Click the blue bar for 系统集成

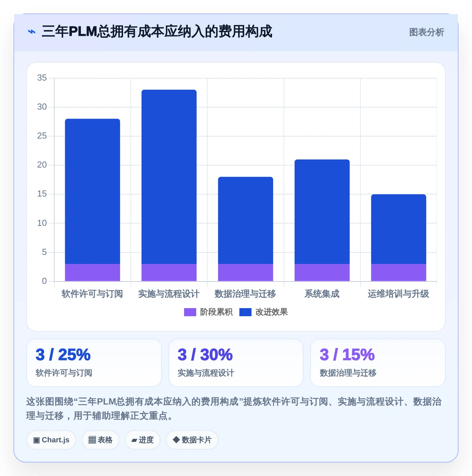322,212
